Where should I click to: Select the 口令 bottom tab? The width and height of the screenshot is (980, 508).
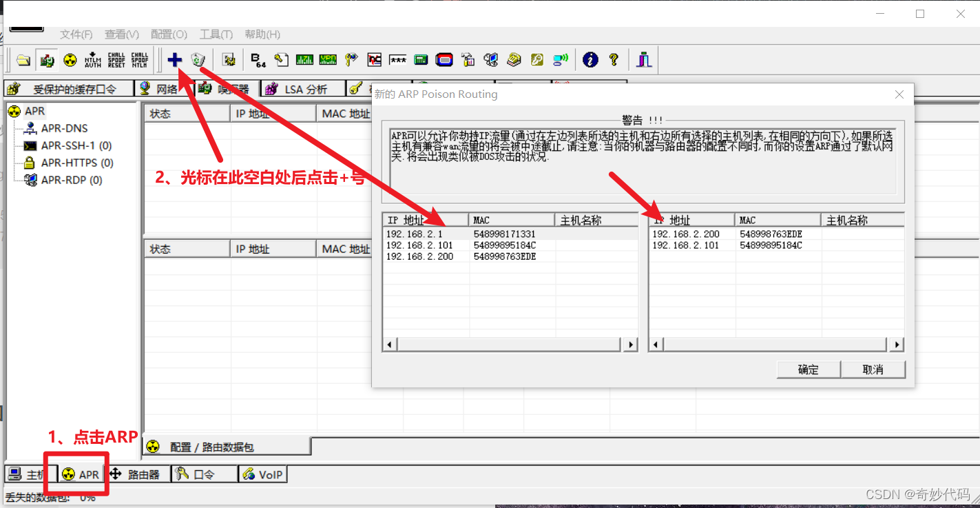204,475
